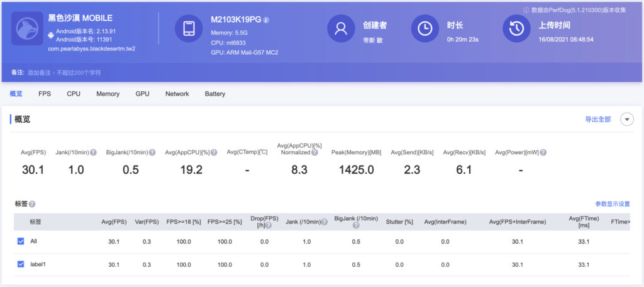This screenshot has width=644, height=287.
Task: Click help icon in Drop(FPS) column header
Action: (x=269, y=225)
